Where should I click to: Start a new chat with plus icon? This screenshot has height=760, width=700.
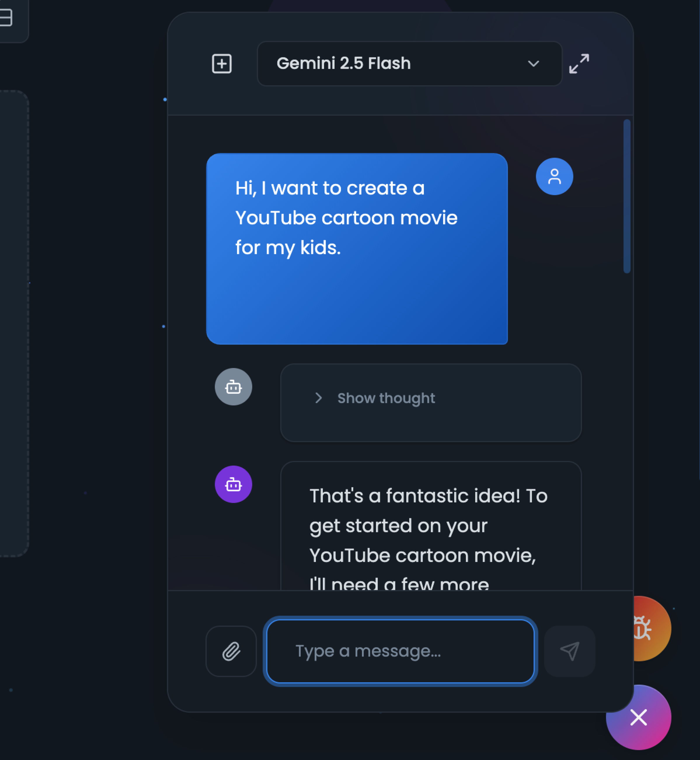point(222,63)
